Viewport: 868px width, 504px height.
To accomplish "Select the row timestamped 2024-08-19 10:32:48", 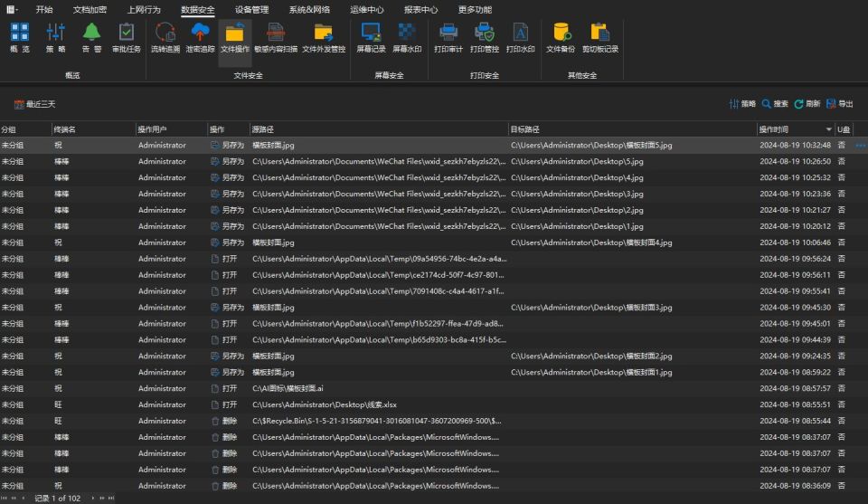I will tap(434, 145).
